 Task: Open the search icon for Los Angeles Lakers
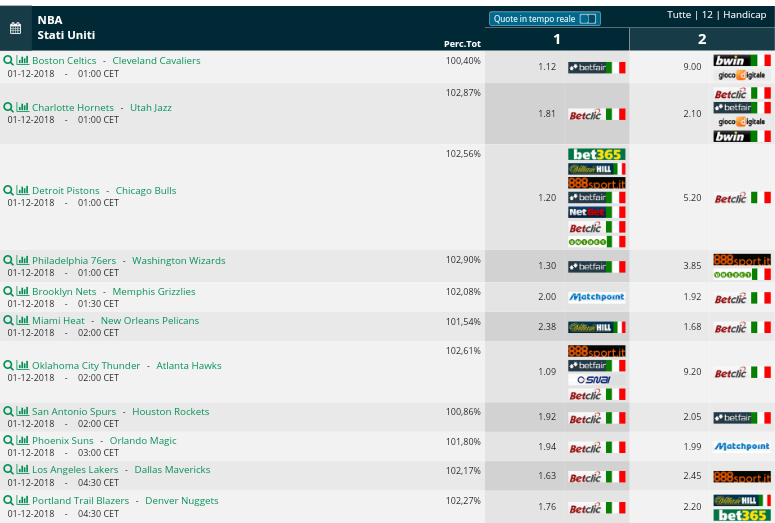(x=8, y=470)
